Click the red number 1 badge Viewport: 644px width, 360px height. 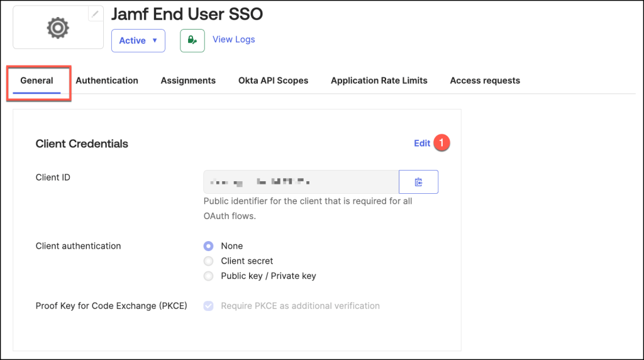tap(441, 143)
